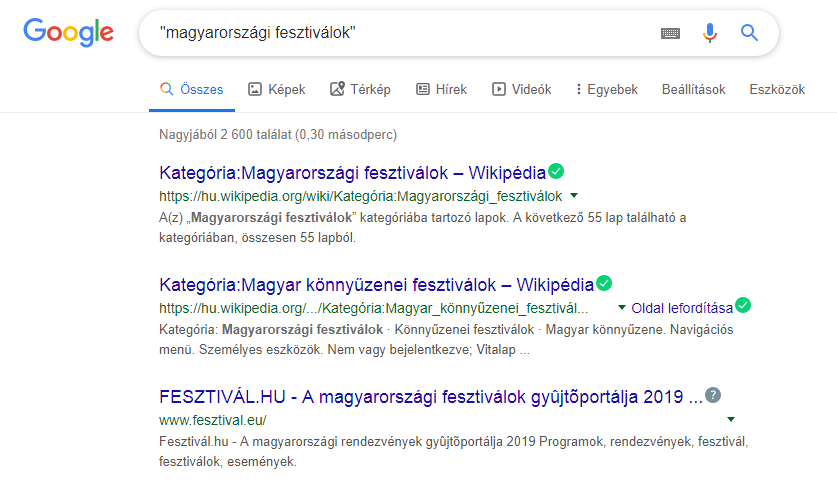Select the Összes tab
Viewport: 837px width, 488px height.
click(192, 90)
